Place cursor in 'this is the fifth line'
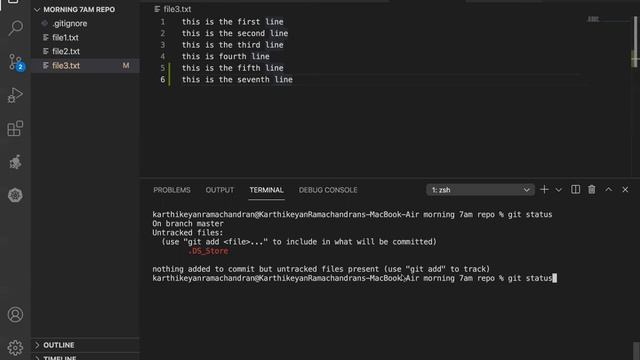Viewport: 640px width, 360px height. click(x=233, y=68)
